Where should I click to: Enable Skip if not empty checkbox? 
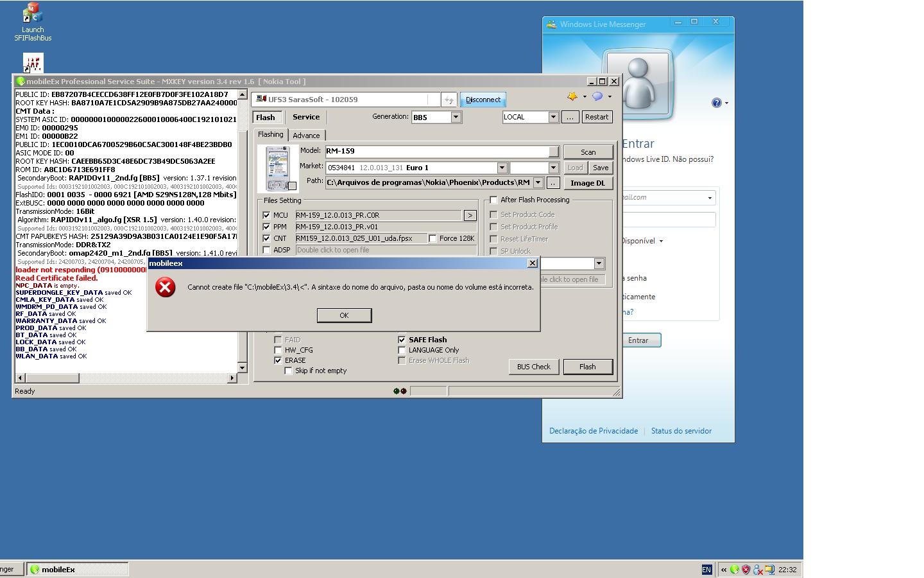click(288, 371)
